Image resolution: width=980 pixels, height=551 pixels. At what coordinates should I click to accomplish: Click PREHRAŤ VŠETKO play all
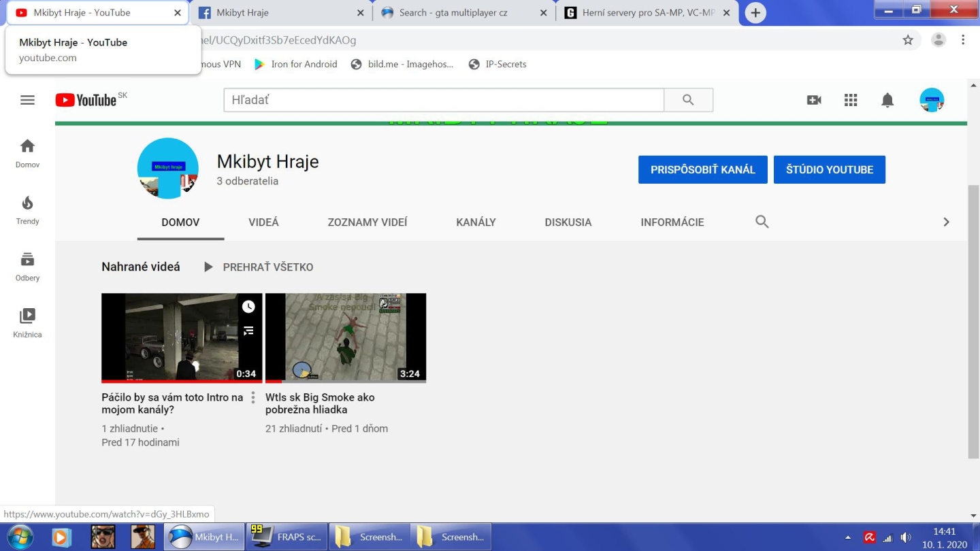pyautogui.click(x=259, y=267)
